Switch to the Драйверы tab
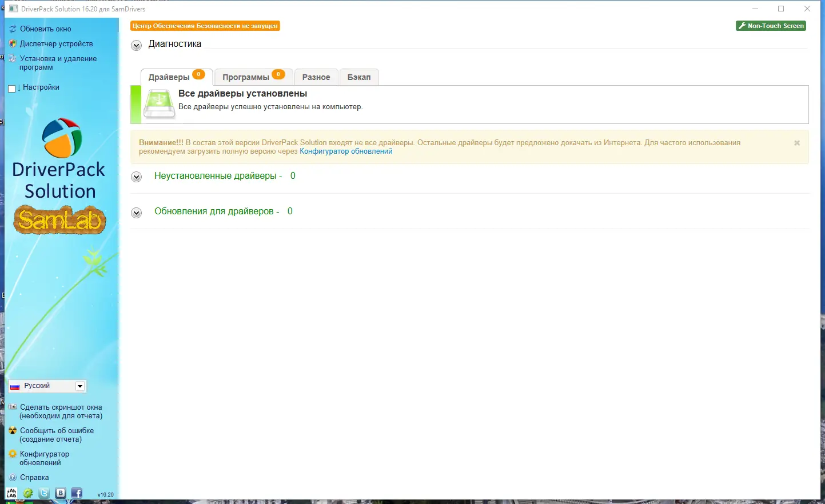This screenshot has height=504, width=825. tap(177, 77)
